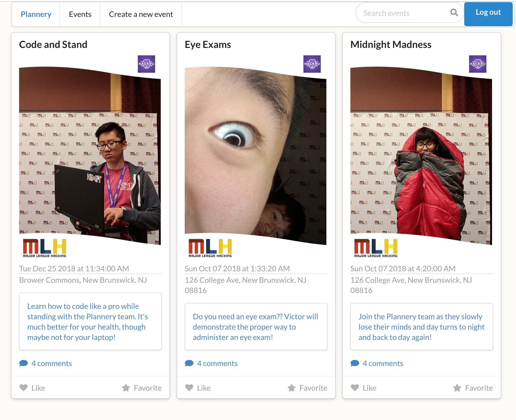516x420 pixels.
Task: Open the Eye Exams event title
Action: tap(208, 44)
